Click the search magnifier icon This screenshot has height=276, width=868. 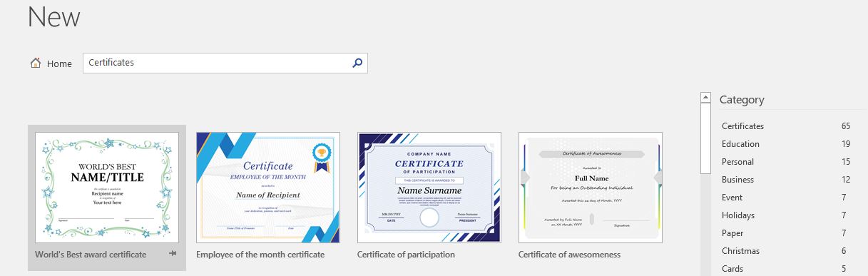[357, 63]
